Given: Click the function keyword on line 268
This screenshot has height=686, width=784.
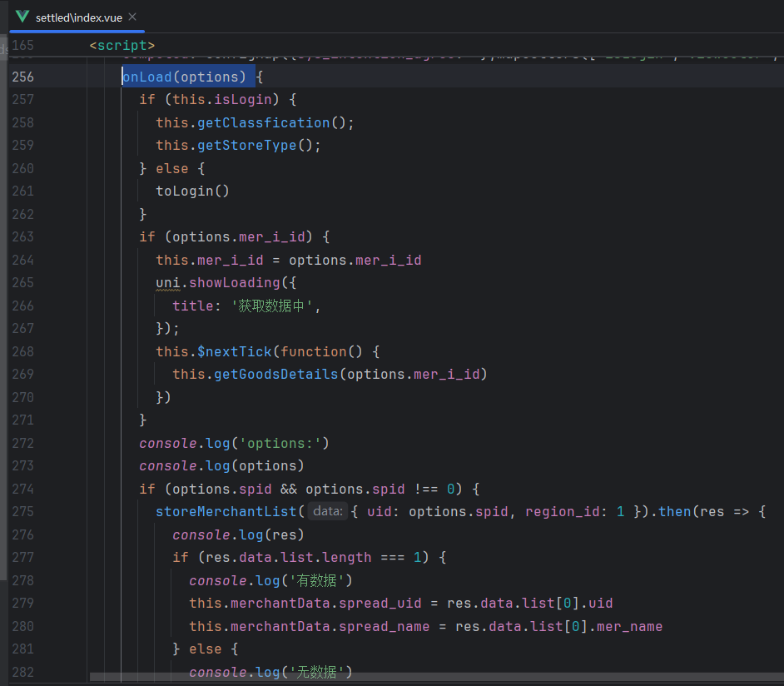Looking at the screenshot, I should coord(313,352).
